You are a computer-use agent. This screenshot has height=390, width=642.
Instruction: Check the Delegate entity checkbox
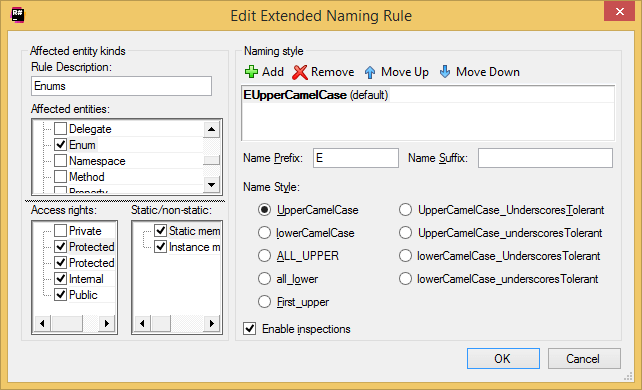[x=61, y=128]
